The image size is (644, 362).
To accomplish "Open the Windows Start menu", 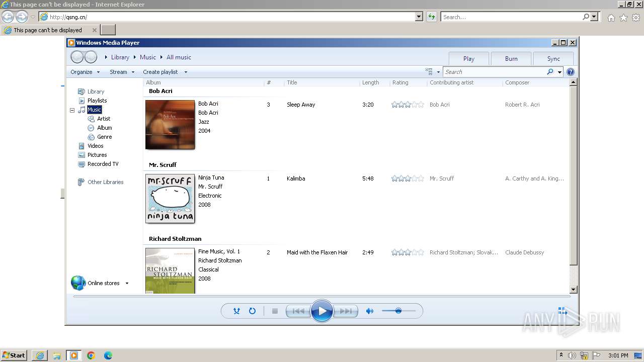I will (14, 355).
